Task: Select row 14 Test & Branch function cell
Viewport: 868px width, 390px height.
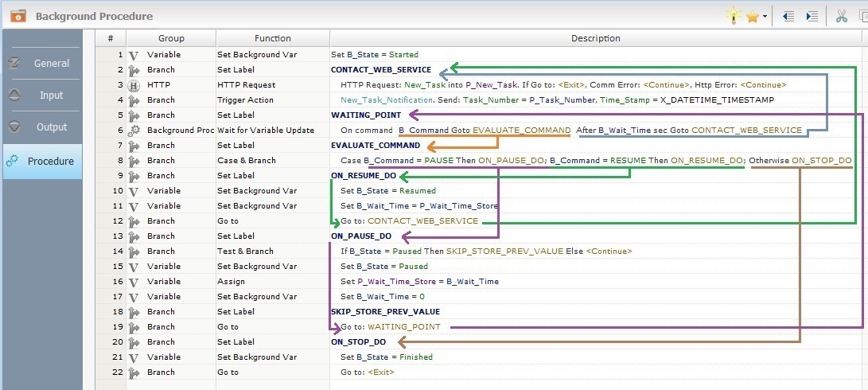Action: [x=245, y=252]
